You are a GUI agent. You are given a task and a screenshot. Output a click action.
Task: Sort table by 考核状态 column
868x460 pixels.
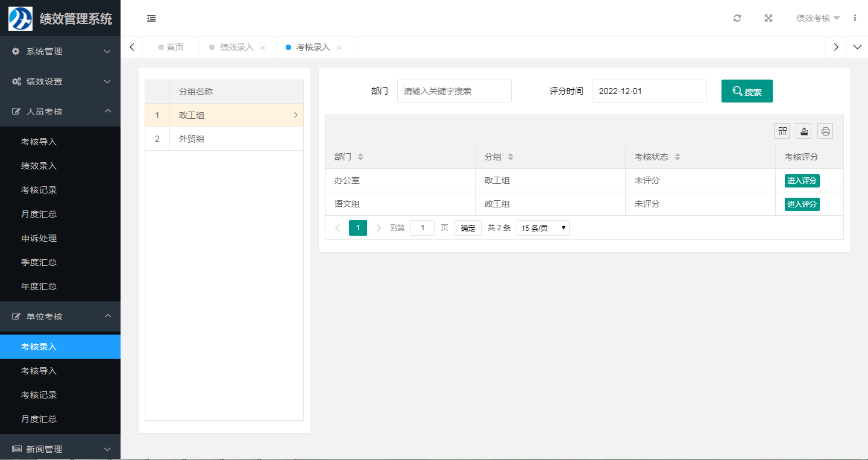click(x=678, y=157)
